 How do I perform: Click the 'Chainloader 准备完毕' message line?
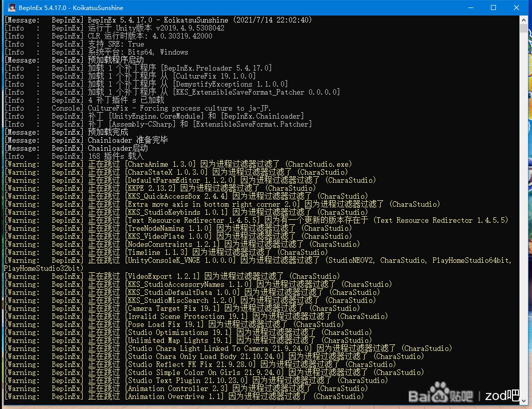[x=86, y=140]
